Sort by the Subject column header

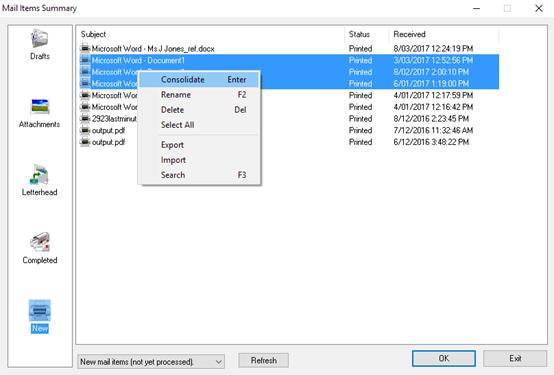tap(211, 34)
